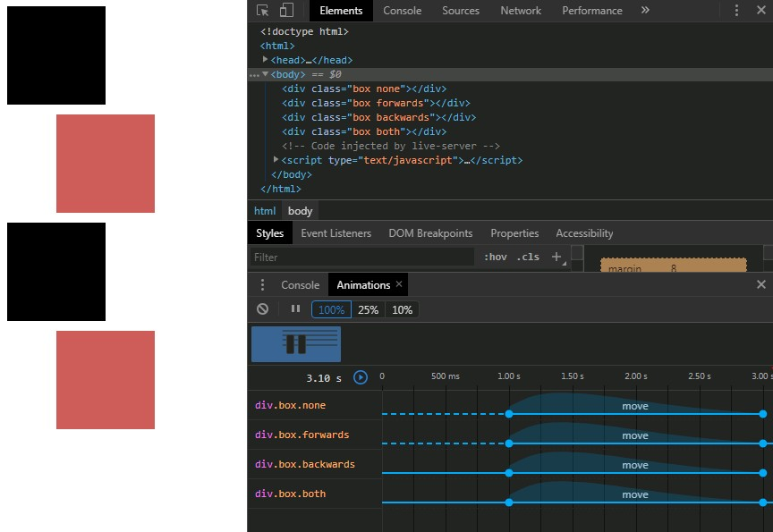Select the live-server comment node

point(390,146)
